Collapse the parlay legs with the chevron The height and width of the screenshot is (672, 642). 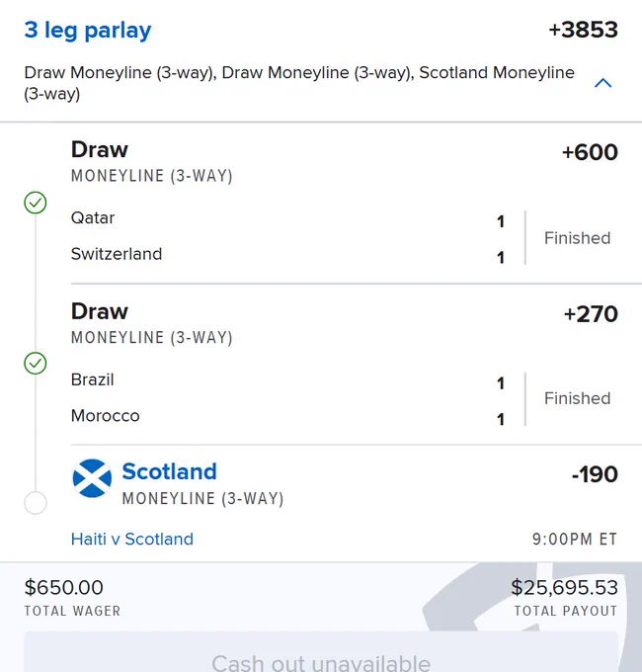tap(603, 83)
